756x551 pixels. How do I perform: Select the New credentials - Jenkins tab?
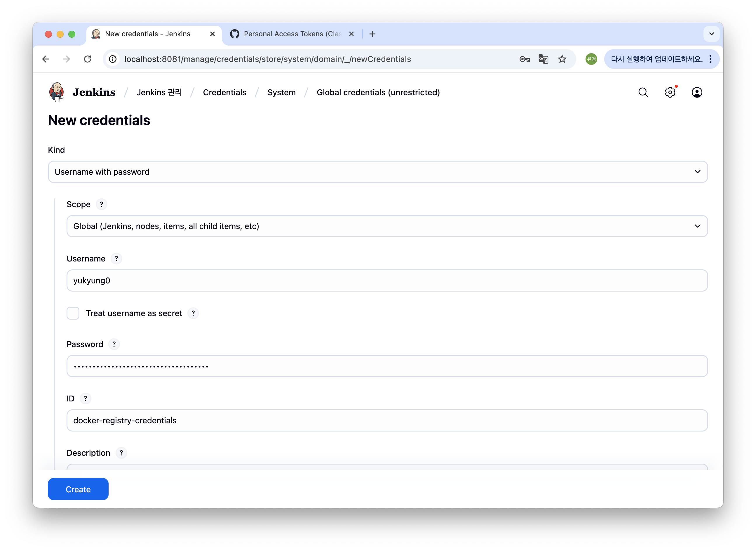[x=147, y=34]
